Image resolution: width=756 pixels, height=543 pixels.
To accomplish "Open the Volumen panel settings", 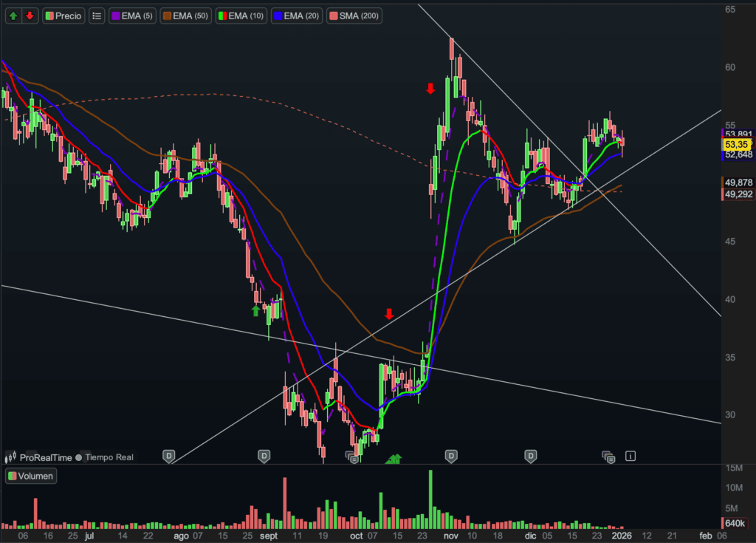I will pyautogui.click(x=31, y=476).
